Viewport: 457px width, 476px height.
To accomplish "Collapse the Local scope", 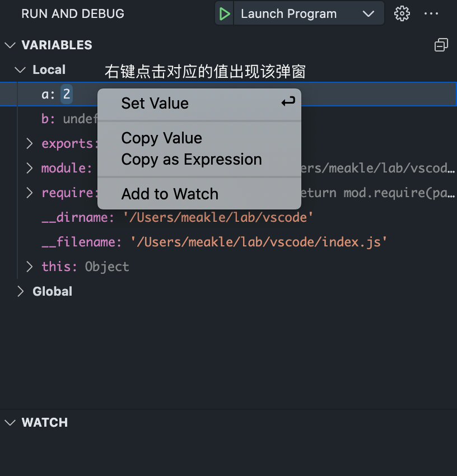I will tap(21, 70).
